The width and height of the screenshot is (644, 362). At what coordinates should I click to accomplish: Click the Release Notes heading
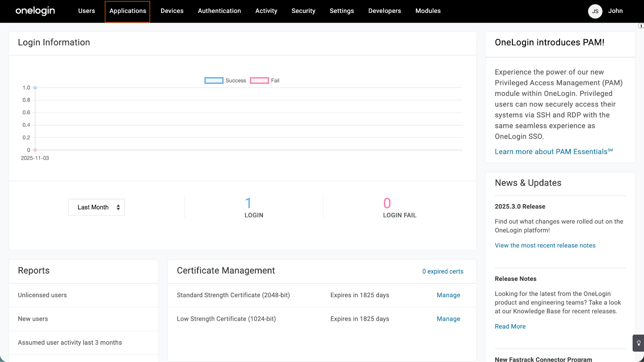[x=516, y=279]
